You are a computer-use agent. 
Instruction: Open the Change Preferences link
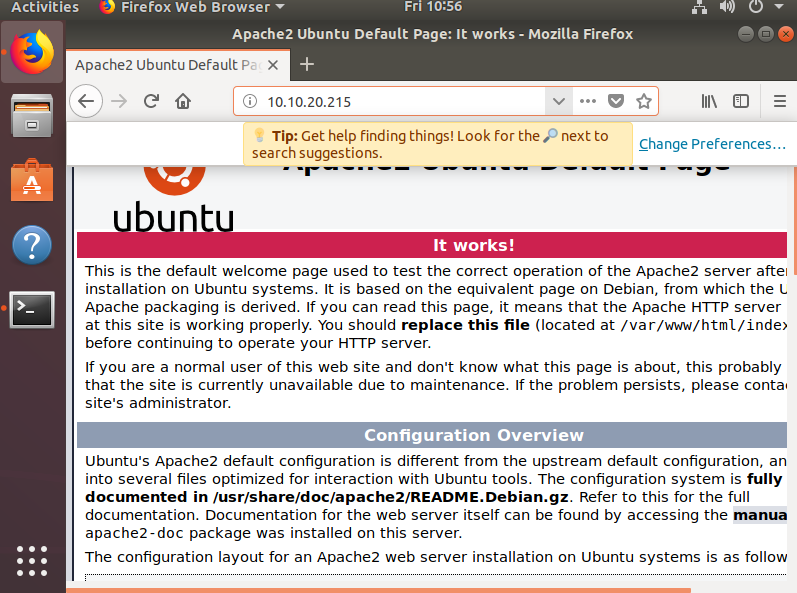coord(712,144)
